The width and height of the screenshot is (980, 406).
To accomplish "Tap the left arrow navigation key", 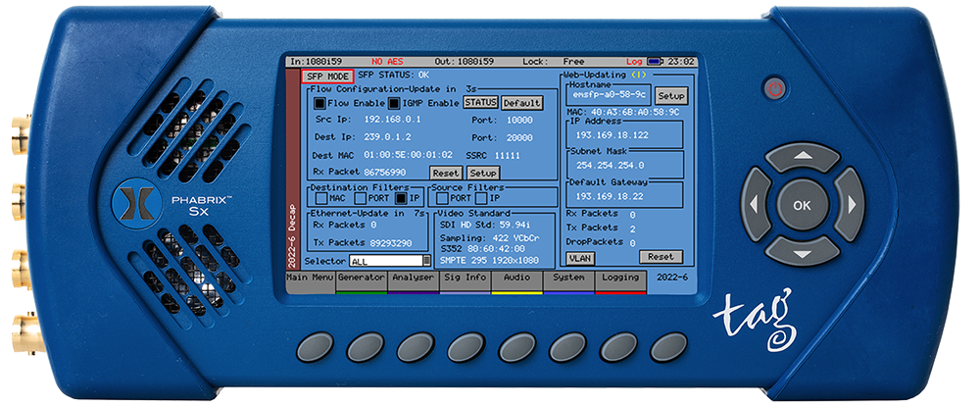I will click(x=756, y=204).
